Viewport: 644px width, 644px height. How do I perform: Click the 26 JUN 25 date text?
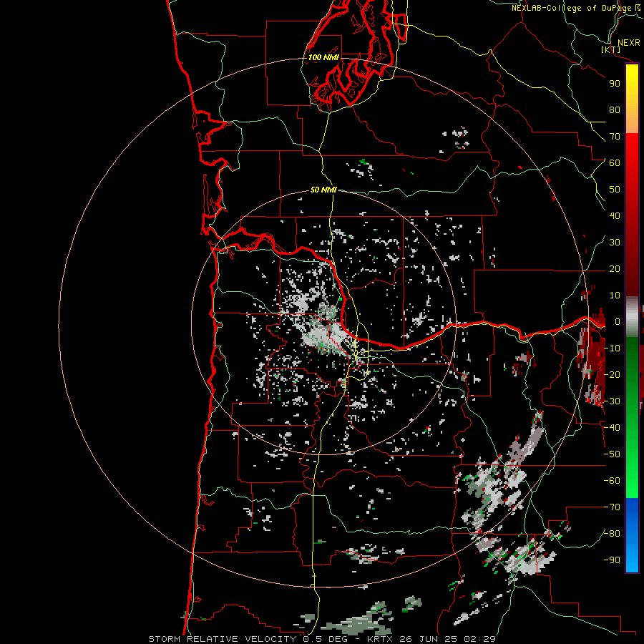(x=429, y=639)
